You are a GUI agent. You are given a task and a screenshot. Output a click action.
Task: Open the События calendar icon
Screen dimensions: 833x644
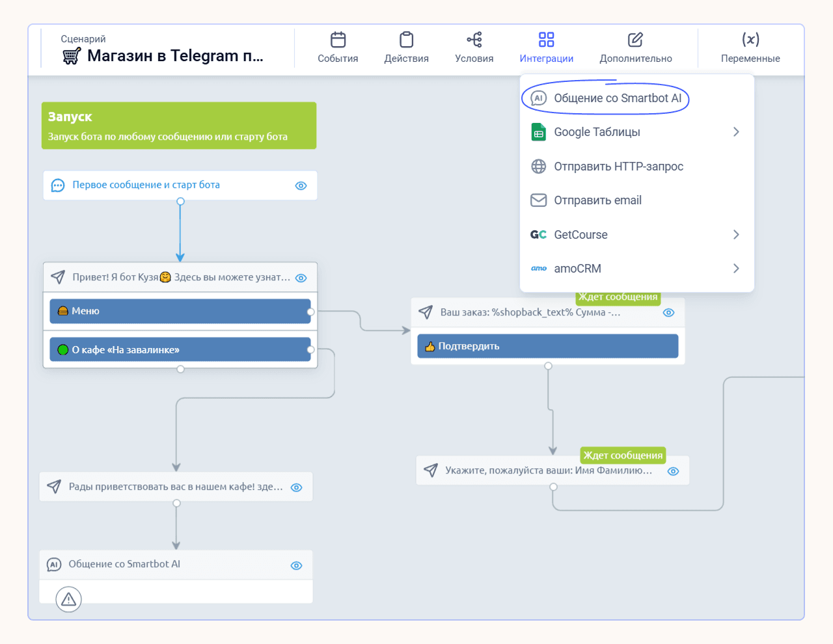338,40
